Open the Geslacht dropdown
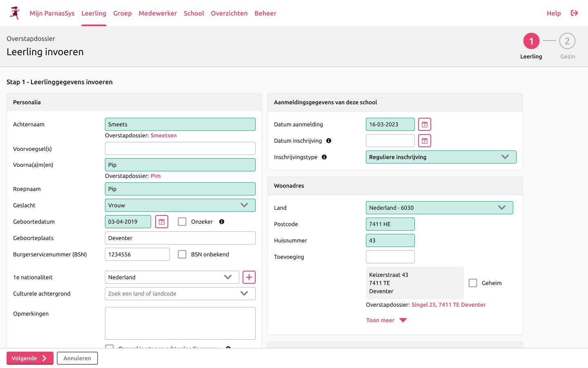 tap(180, 205)
